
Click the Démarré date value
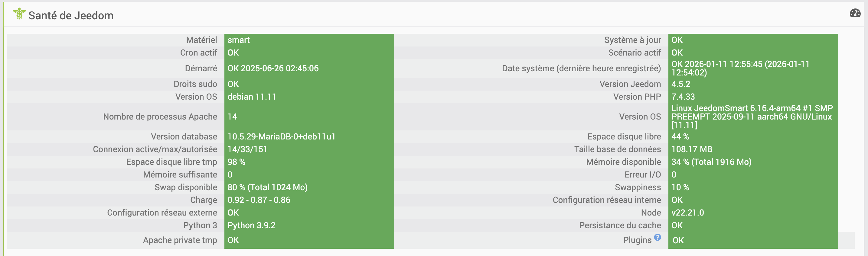[x=273, y=68]
